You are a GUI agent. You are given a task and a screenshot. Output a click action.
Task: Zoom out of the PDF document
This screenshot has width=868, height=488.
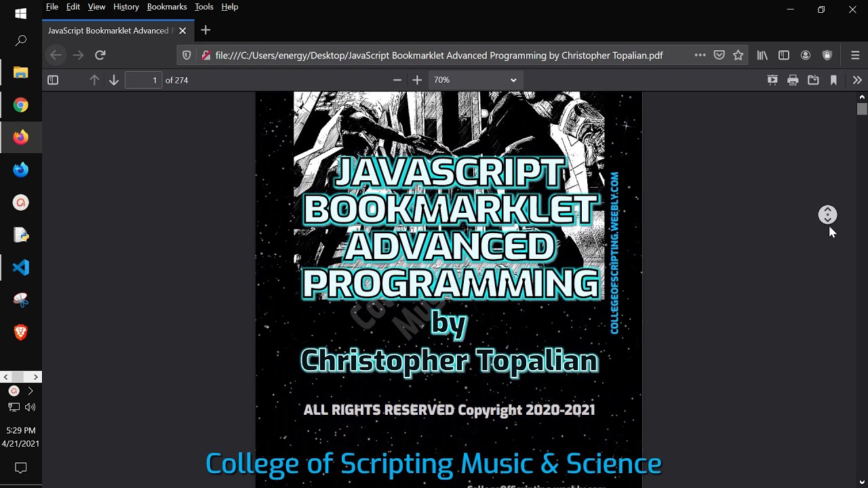tap(397, 80)
